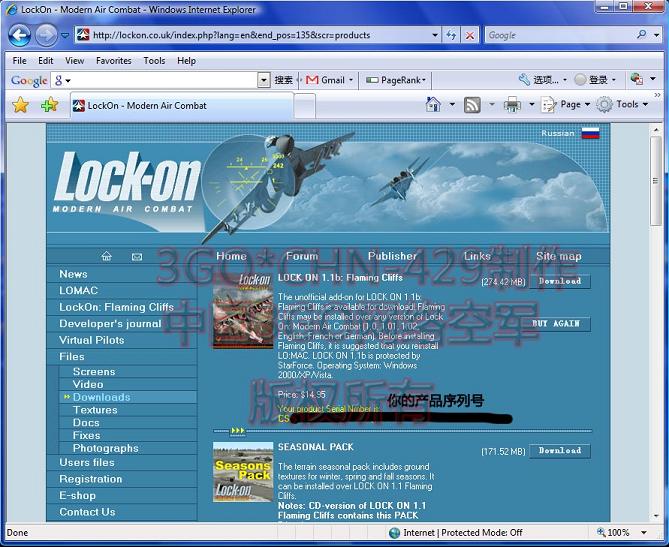Click the Home link in site navigation

[x=231, y=256]
